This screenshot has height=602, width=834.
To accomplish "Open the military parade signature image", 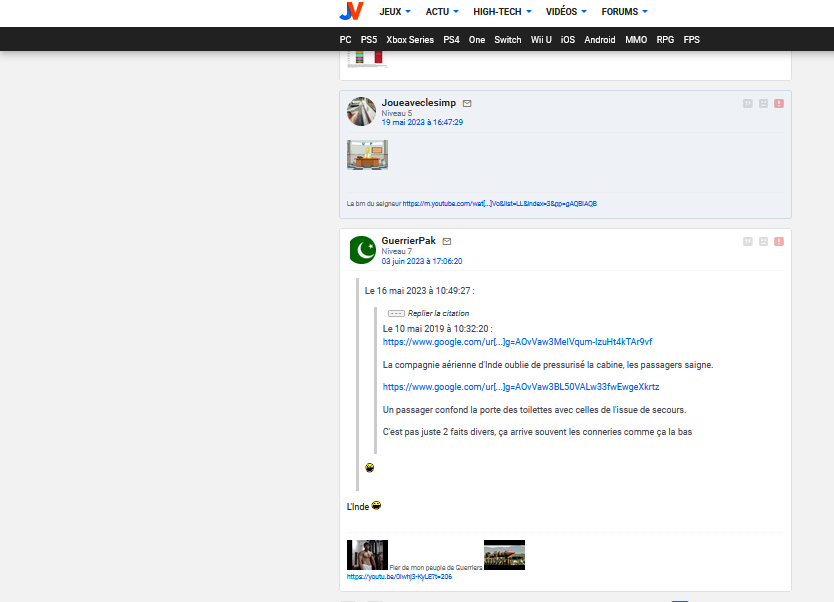I will (504, 555).
